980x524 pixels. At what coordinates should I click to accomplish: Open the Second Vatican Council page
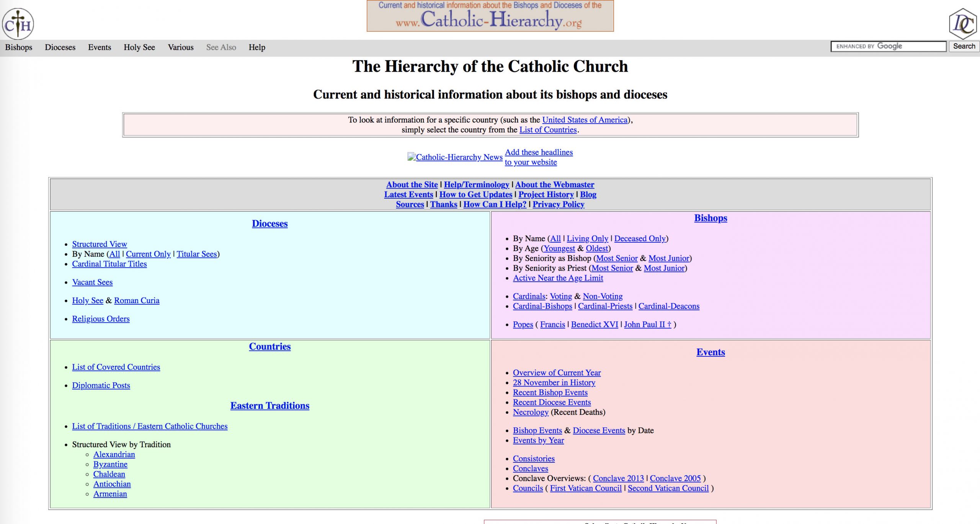click(668, 488)
